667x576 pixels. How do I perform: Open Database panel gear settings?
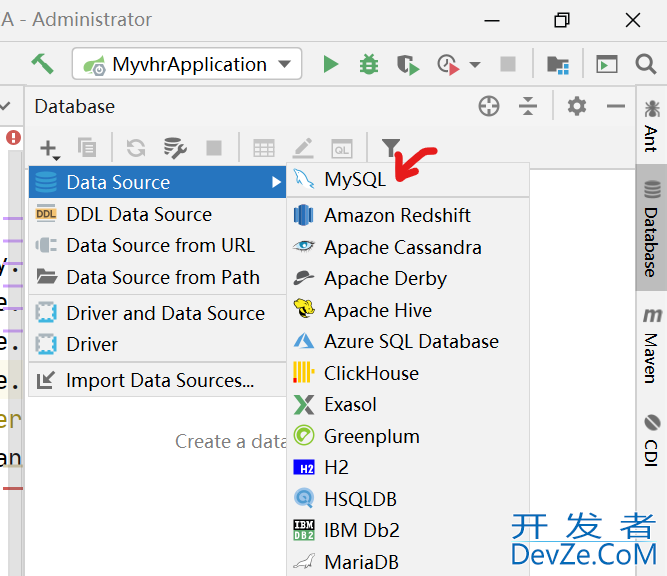click(x=577, y=106)
